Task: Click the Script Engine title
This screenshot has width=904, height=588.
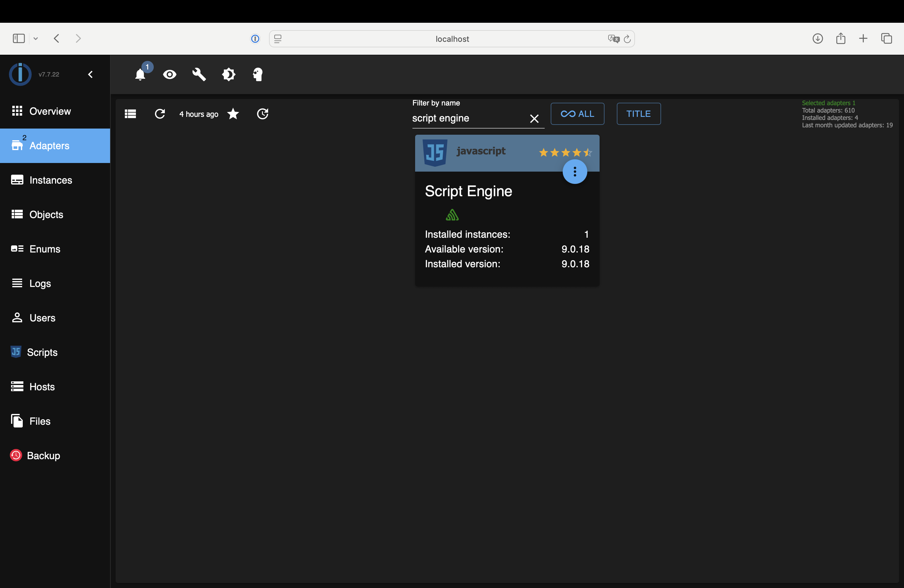Action: pyautogui.click(x=468, y=191)
